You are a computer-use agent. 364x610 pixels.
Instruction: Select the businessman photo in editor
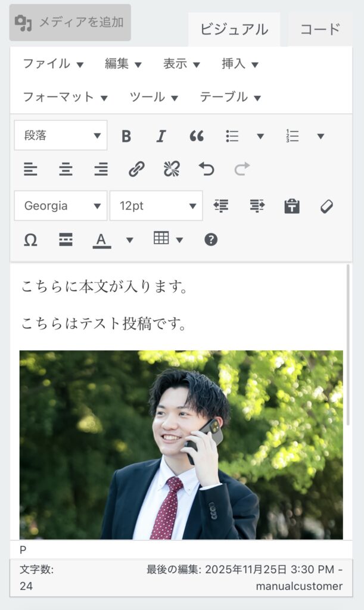click(181, 444)
